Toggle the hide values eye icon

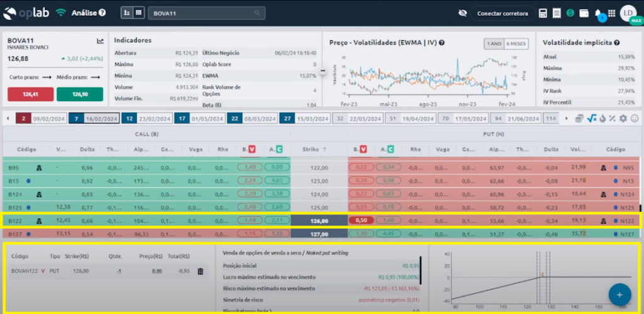tap(463, 13)
